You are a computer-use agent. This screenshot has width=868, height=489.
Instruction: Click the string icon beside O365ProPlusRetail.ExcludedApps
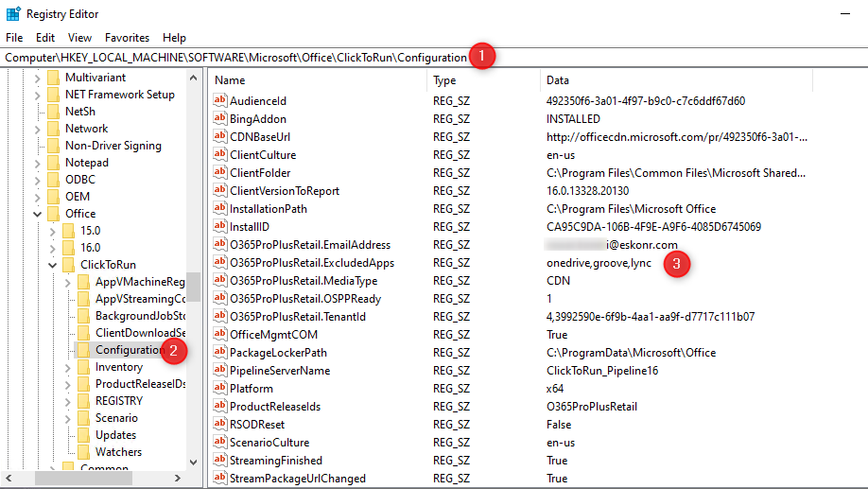click(219, 263)
